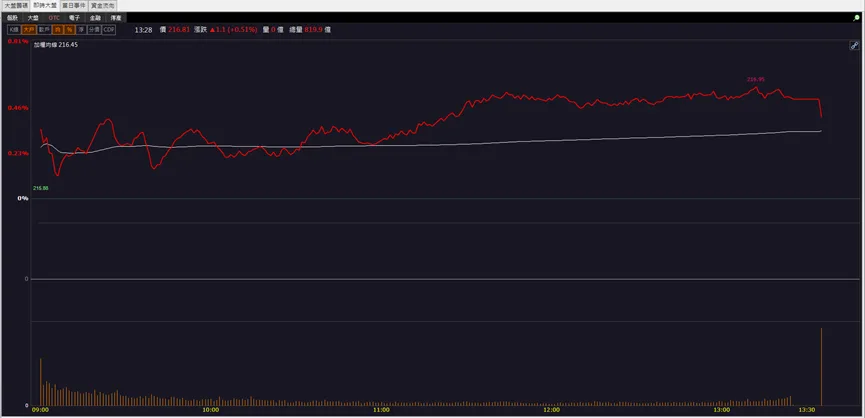Switch to the 大盤 sub-tab

pyautogui.click(x=33, y=18)
